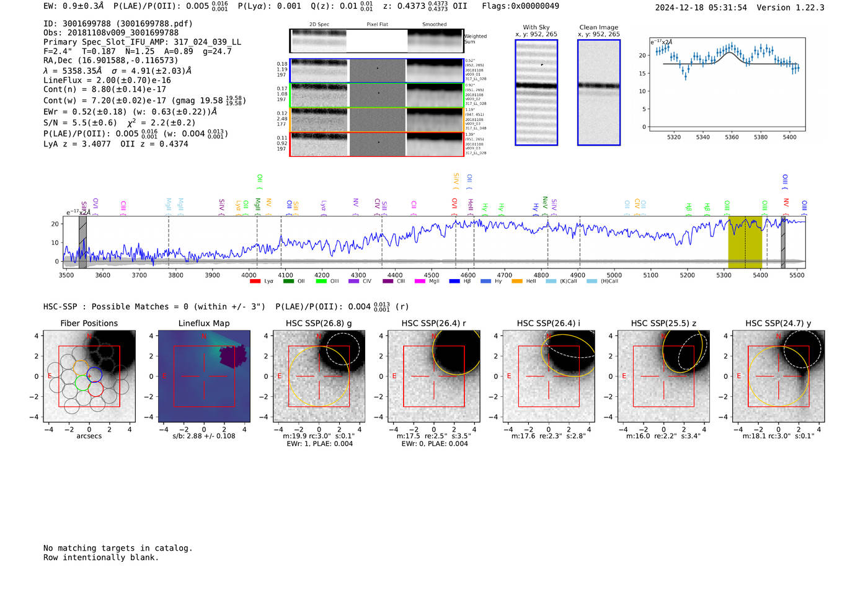
Task: Click the Flags:0x00000049 header text
Action: (x=520, y=6)
